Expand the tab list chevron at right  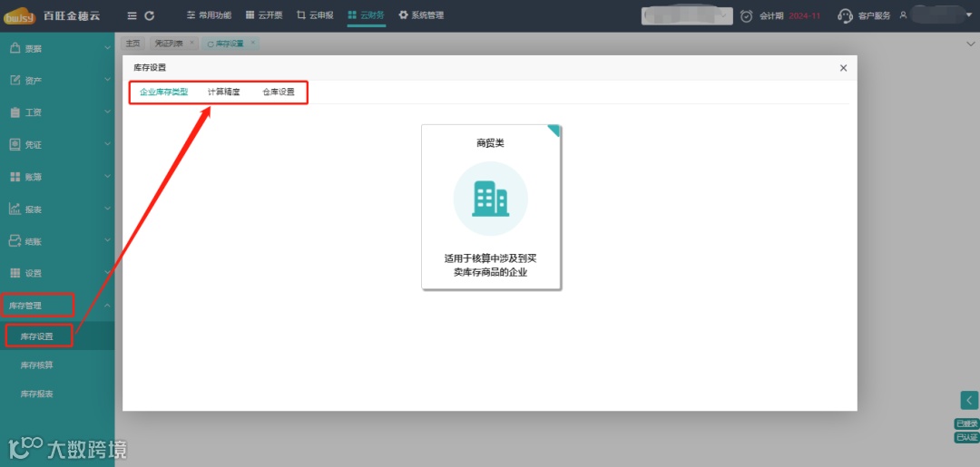[971, 44]
